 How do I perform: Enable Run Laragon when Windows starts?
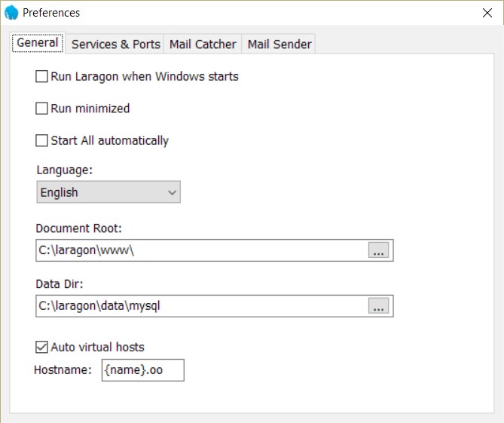[42, 76]
